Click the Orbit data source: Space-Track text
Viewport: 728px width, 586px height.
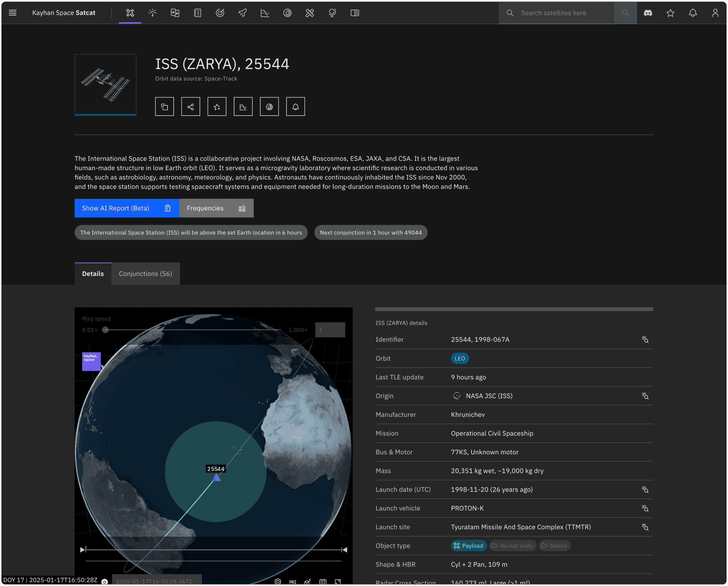click(x=196, y=78)
